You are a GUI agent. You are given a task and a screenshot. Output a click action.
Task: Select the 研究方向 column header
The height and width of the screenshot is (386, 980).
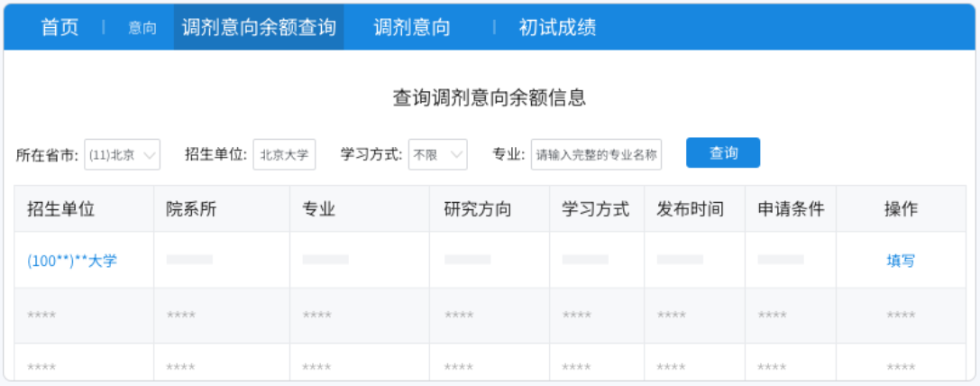[478, 209]
